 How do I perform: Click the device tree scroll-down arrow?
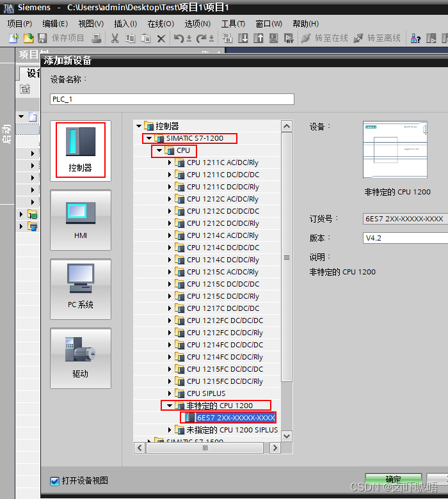(287, 436)
